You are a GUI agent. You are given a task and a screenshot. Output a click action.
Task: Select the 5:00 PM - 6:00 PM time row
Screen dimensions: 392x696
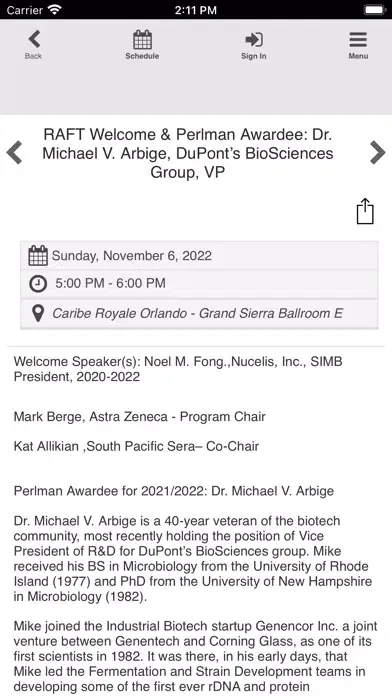[x=199, y=284]
